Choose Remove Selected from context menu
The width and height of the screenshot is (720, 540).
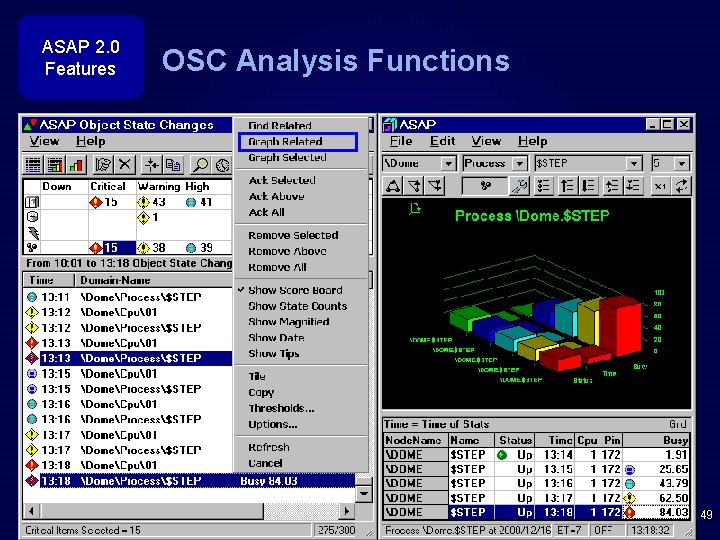coord(293,235)
